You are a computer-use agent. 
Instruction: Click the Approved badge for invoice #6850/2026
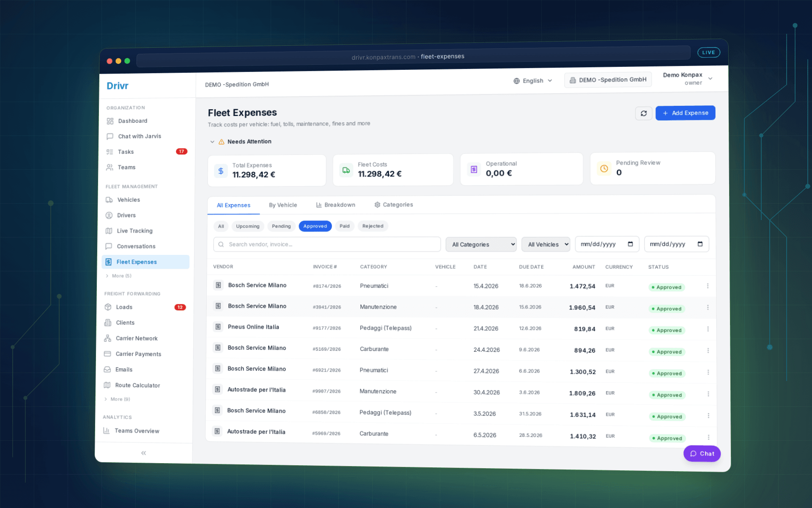tap(667, 417)
